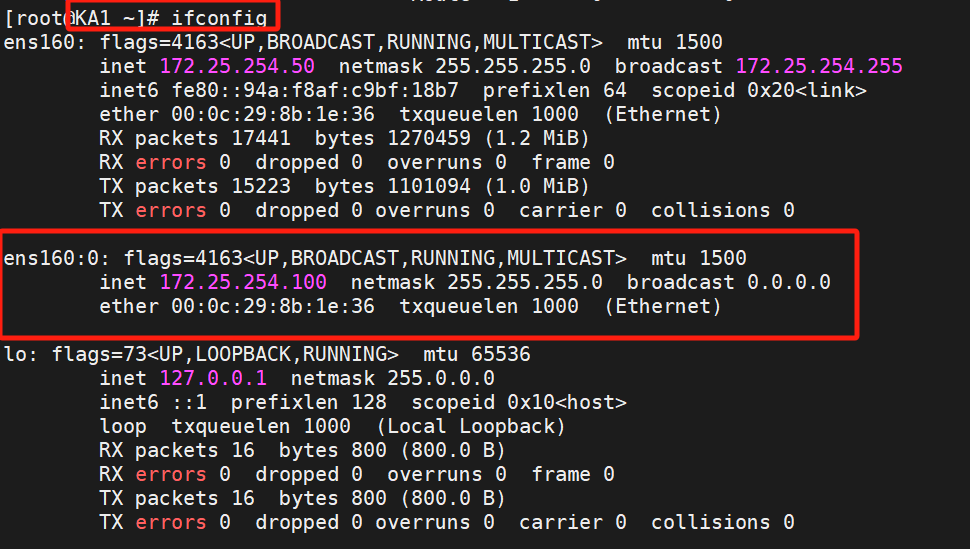The height and width of the screenshot is (549, 970).
Task: Click the (1.0 MiB) size text
Action: point(537,186)
